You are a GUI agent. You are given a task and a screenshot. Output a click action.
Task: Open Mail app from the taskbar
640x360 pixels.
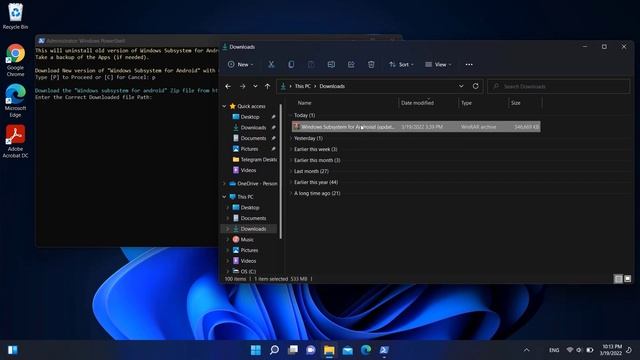pyautogui.click(x=348, y=350)
